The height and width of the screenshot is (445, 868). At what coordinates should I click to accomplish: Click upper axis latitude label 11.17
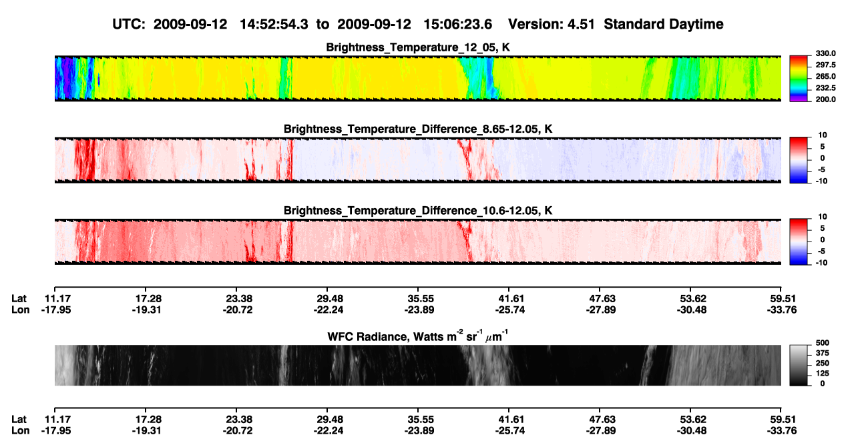57,298
